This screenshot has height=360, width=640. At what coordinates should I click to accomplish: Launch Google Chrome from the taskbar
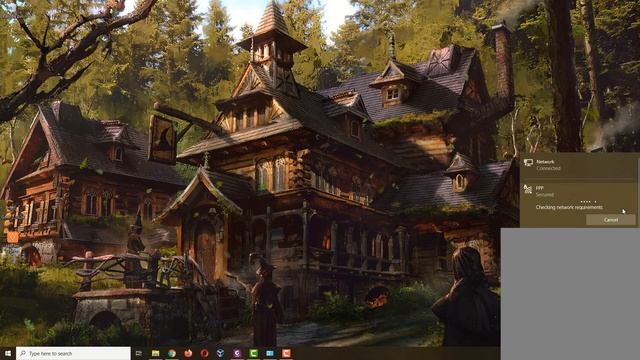[172, 353]
